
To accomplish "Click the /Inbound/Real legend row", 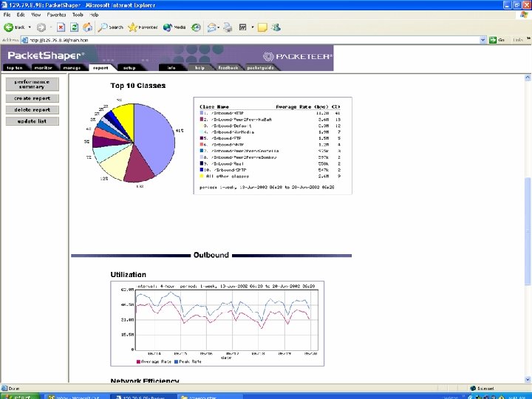I will pyautogui.click(x=270, y=163).
